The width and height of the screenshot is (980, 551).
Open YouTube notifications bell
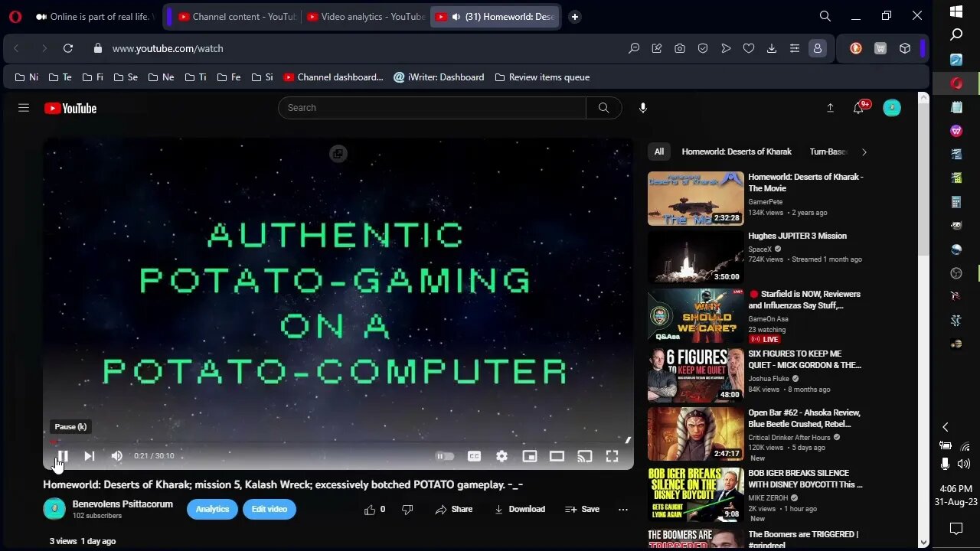(859, 108)
